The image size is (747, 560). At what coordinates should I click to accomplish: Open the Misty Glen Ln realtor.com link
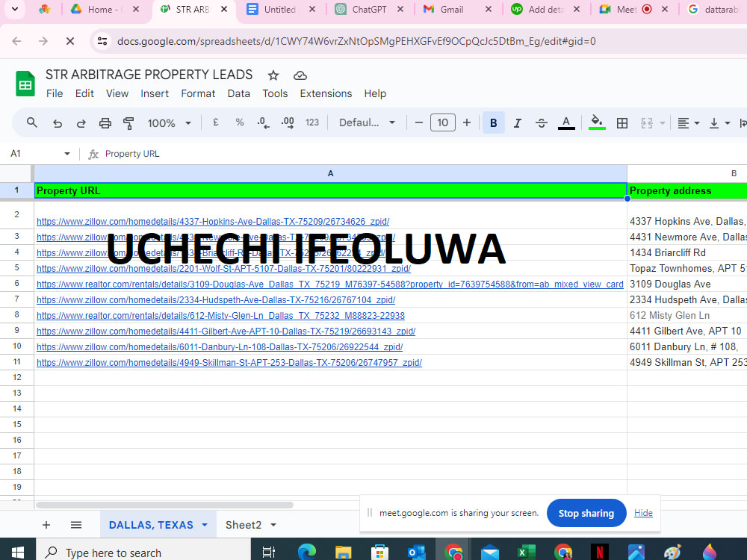220,316
